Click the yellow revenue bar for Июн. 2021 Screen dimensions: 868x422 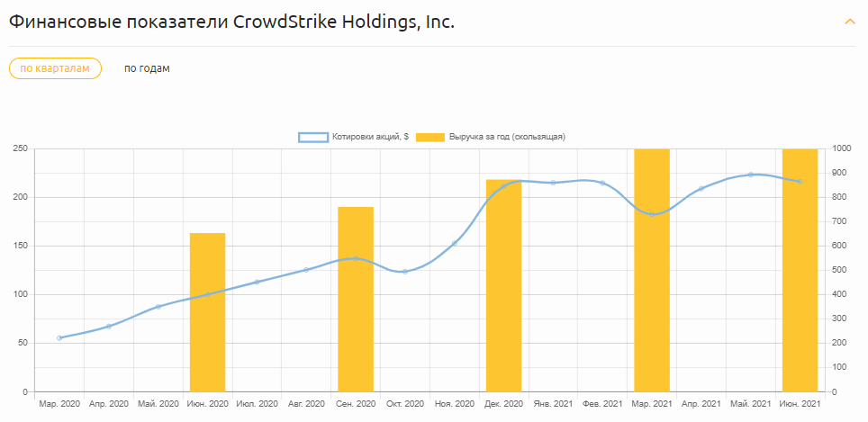pyautogui.click(x=800, y=270)
